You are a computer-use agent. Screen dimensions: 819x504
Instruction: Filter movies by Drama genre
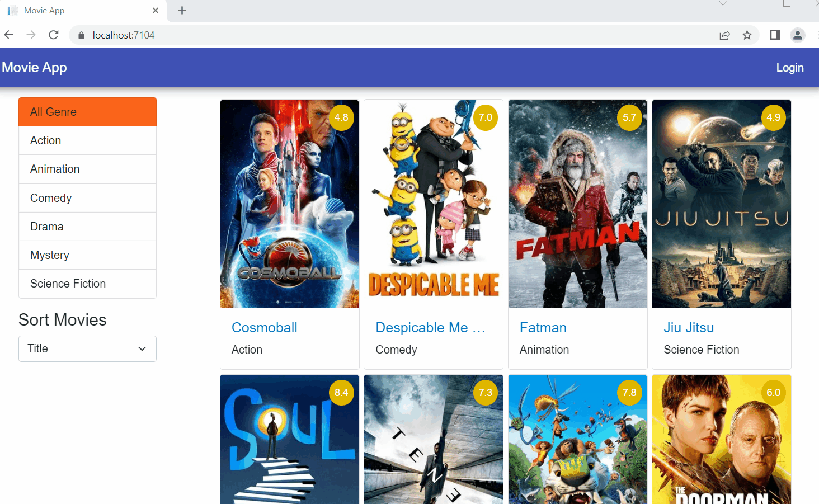[x=87, y=227]
